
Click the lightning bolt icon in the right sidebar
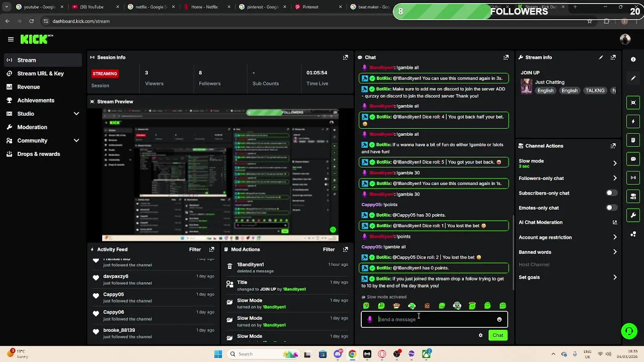pos(633,121)
